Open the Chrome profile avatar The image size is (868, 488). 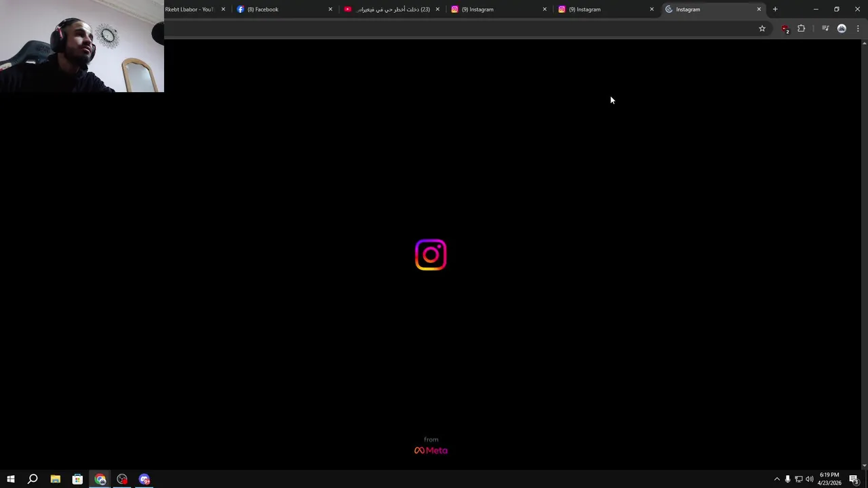(842, 28)
